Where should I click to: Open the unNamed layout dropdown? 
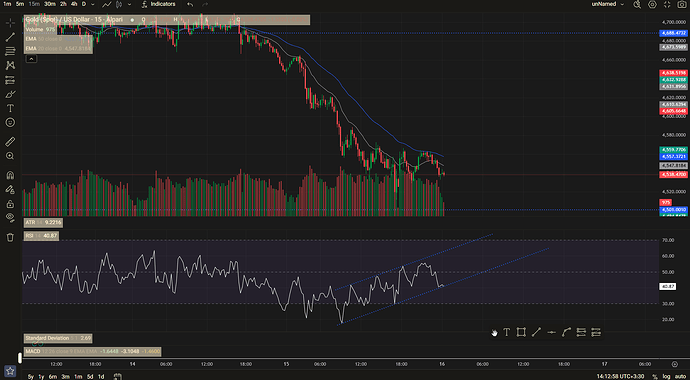609,4
